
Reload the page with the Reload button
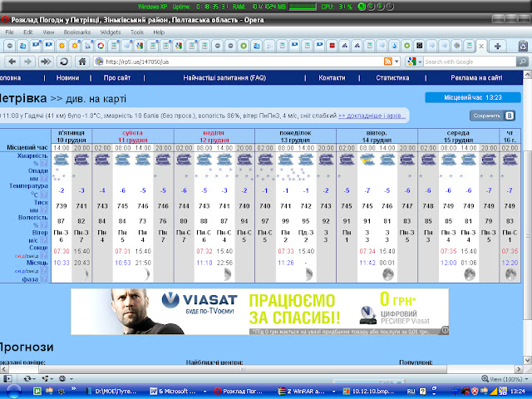point(63,62)
